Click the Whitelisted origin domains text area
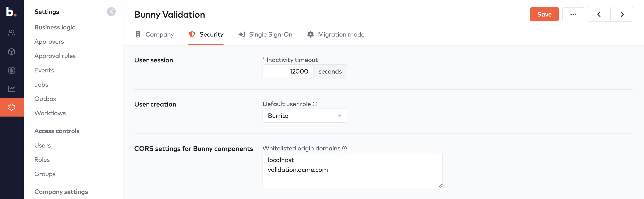 (352, 170)
